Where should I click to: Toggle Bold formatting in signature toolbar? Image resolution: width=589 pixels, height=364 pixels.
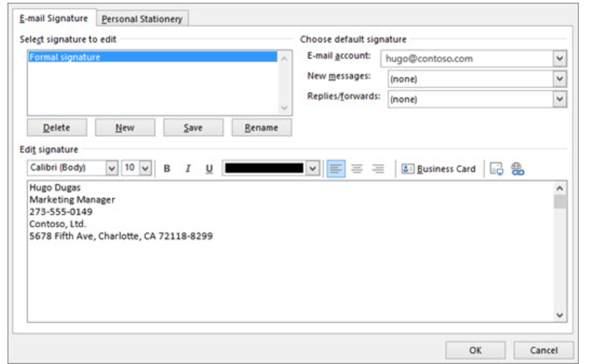(167, 169)
